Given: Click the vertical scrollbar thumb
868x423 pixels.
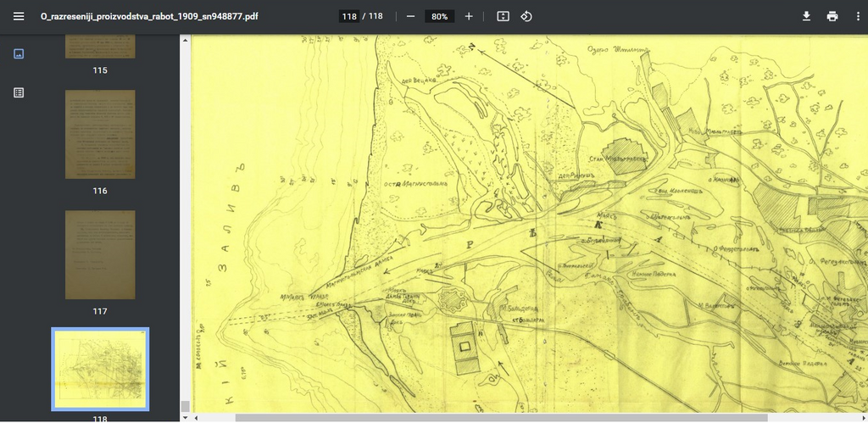Looking at the screenshot, I should (186, 406).
